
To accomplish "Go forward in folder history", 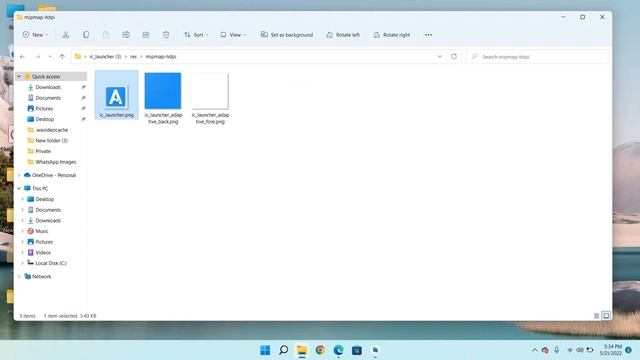I will [x=38, y=57].
